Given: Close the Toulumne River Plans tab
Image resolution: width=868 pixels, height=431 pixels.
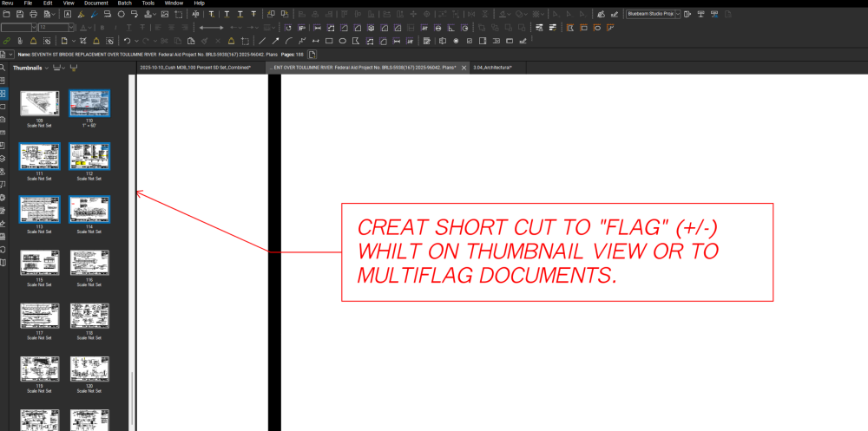Looking at the screenshot, I should click(464, 68).
